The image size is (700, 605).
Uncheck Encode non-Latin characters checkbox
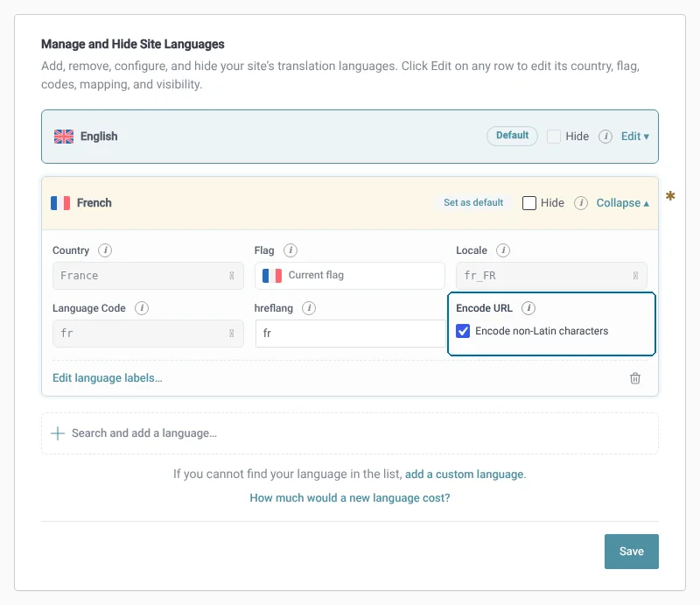pyautogui.click(x=463, y=331)
